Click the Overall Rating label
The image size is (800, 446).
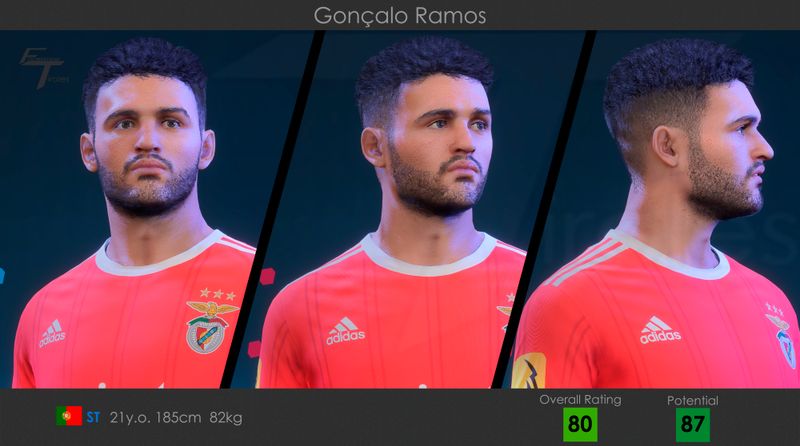pyautogui.click(x=581, y=400)
